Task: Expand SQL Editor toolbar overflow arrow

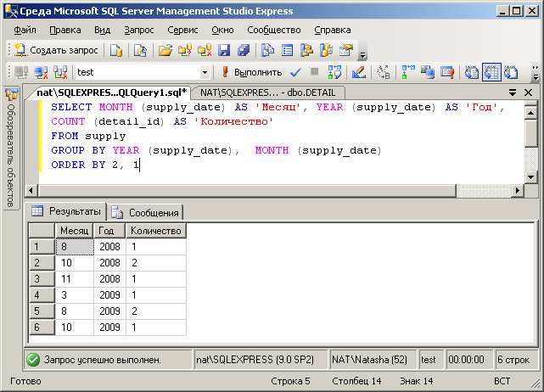Action: (536, 72)
